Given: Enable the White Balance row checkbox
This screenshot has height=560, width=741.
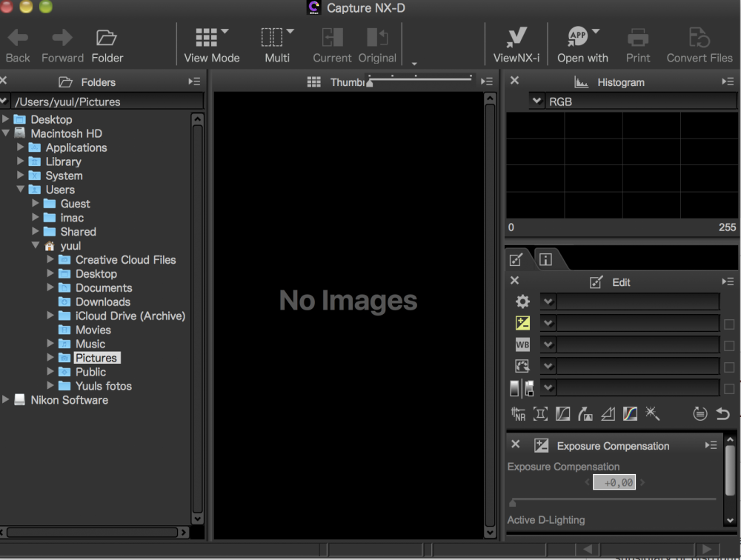Looking at the screenshot, I should (x=728, y=346).
